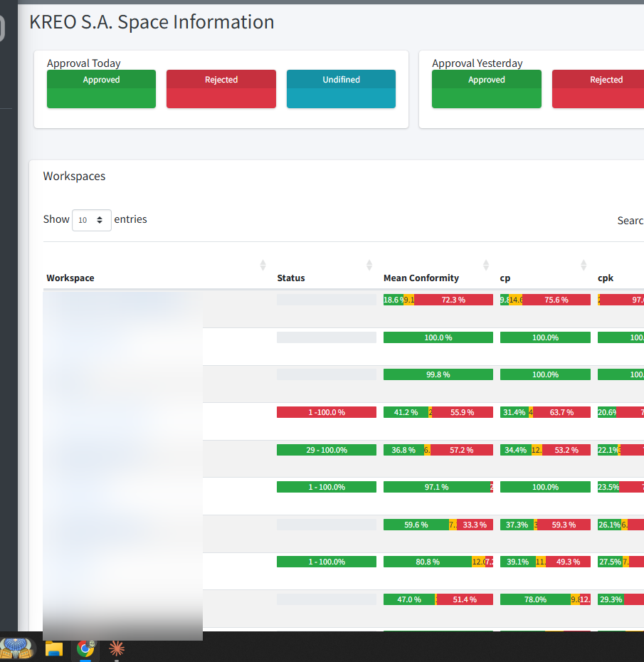
Task: Open the File Explorer taskbar icon
Action: [x=54, y=648]
